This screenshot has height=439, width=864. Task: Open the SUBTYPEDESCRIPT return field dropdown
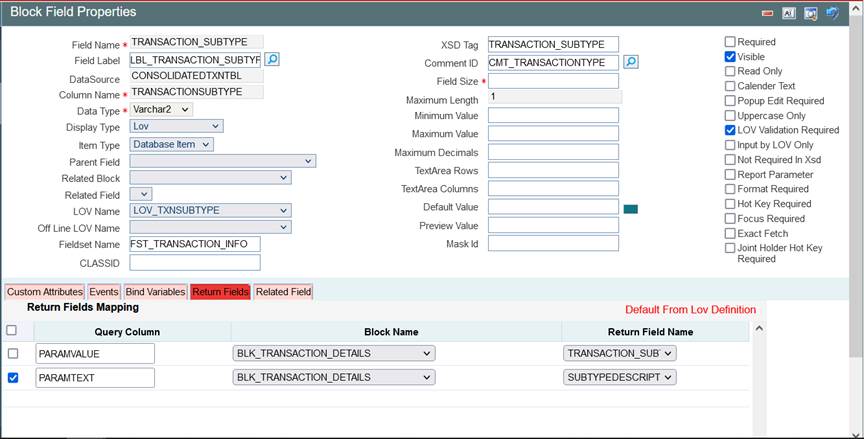coord(620,377)
